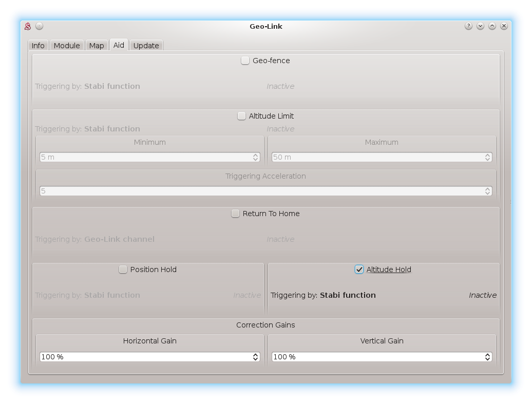This screenshot has width=532, height=404.
Task: Click the pin button beside the app icon
Action: click(40, 26)
